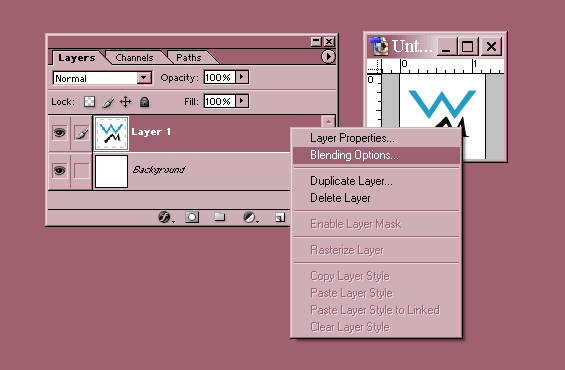Click the Untitled document window icon
Image resolution: width=565 pixels, height=370 pixels.
click(379, 46)
